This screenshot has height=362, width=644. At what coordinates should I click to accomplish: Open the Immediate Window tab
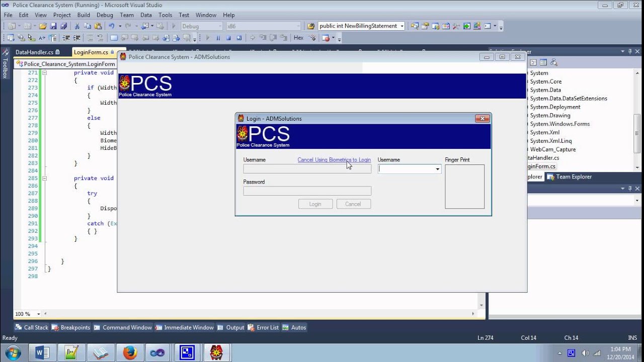[x=184, y=327]
